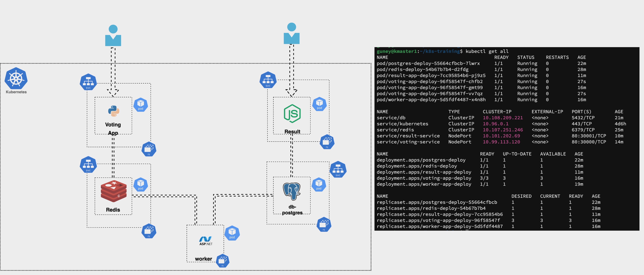Select the user icon above Result app
Screen dimensions: 644x275
click(x=292, y=33)
